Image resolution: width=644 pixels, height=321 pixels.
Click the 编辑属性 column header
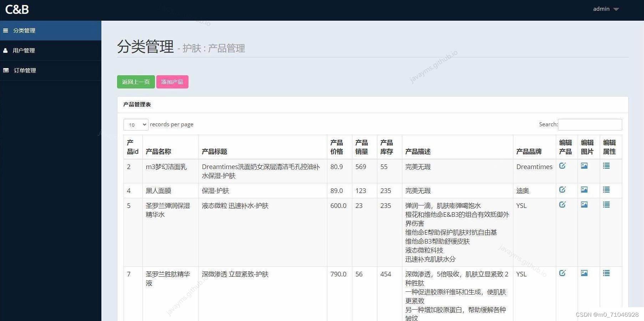pyautogui.click(x=611, y=147)
